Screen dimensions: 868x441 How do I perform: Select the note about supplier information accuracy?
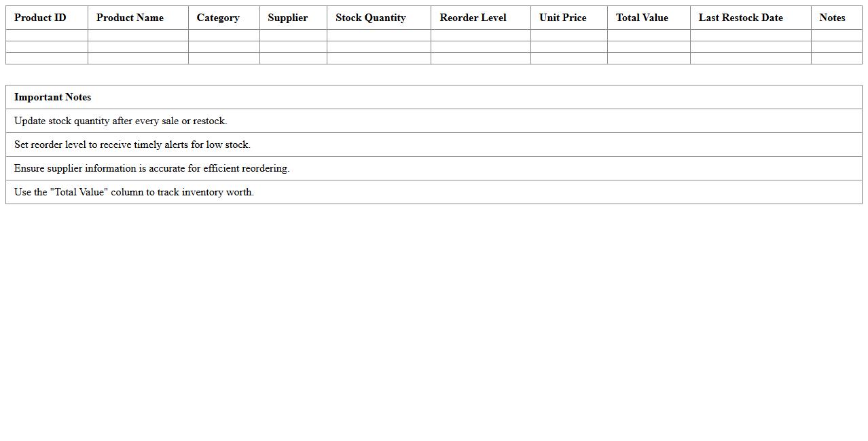tap(151, 168)
